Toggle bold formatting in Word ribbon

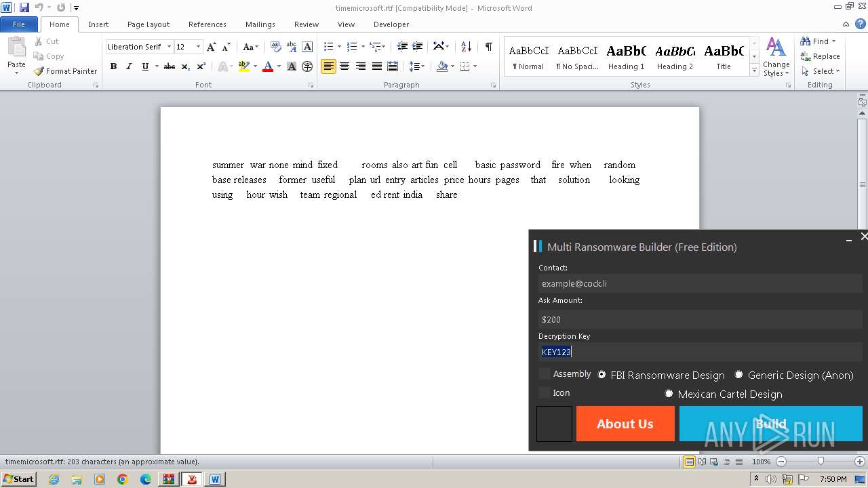(x=113, y=66)
